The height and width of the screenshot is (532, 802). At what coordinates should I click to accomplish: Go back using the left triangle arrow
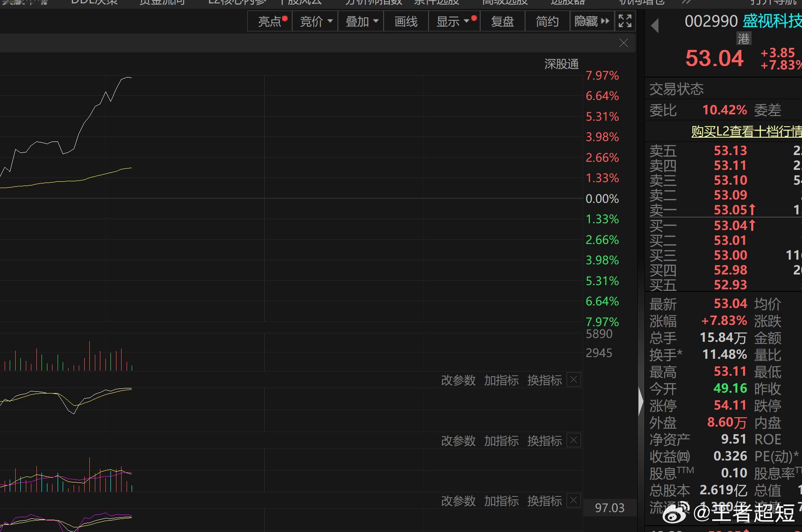[x=655, y=25]
